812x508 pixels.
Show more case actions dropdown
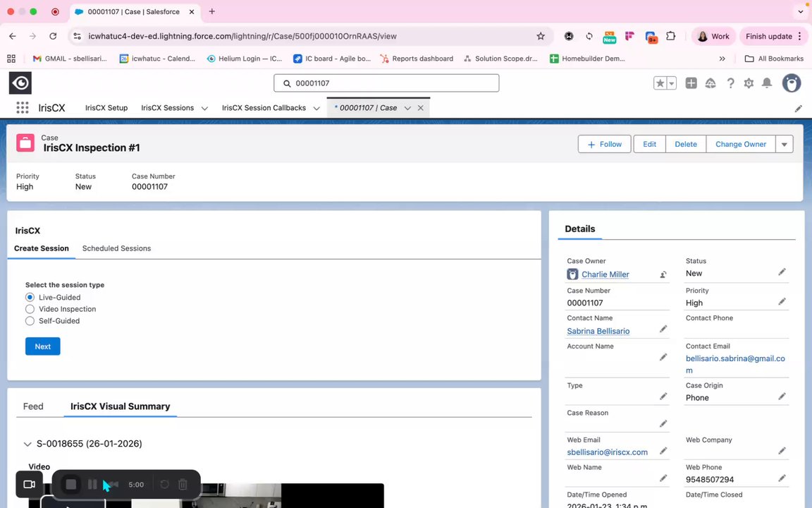(x=784, y=144)
